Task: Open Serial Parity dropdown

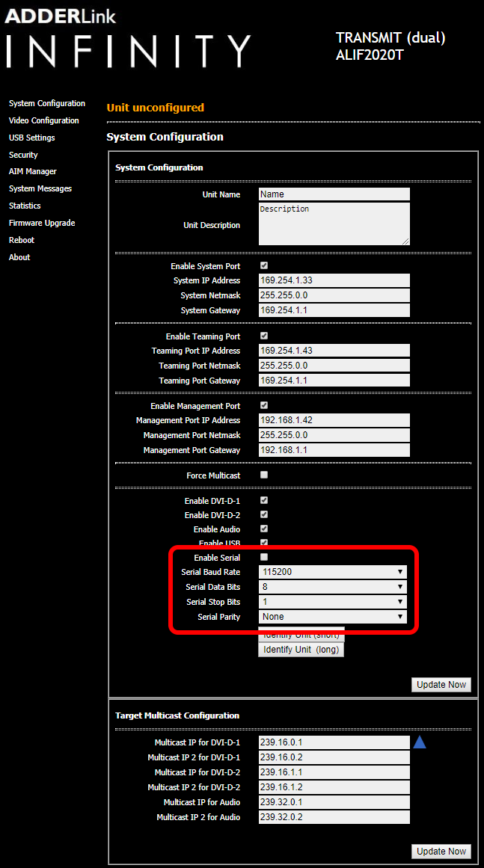Action: point(333,617)
